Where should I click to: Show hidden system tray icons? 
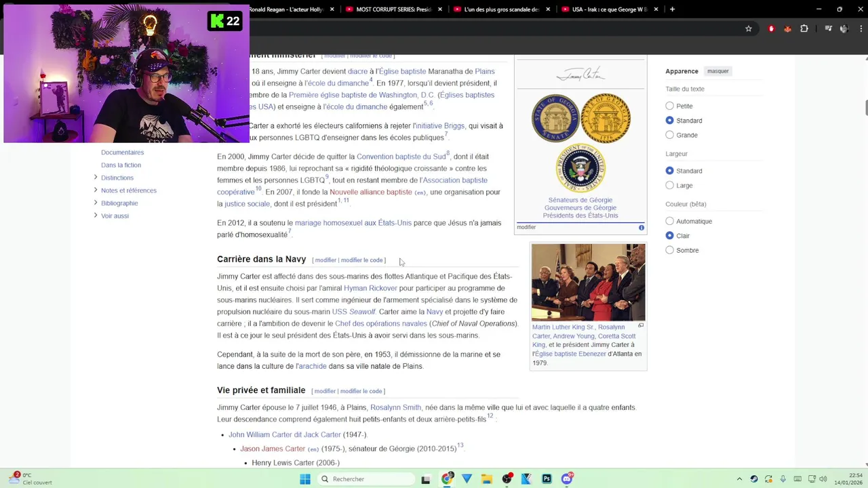[739, 479]
